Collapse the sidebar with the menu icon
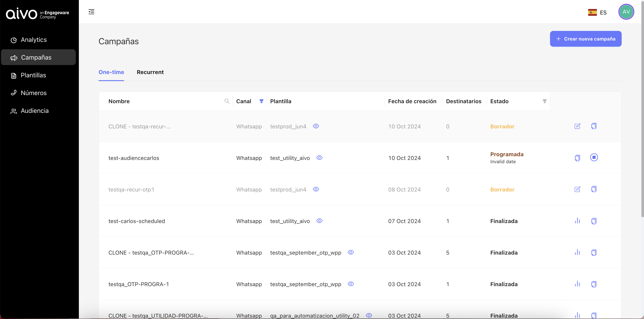 tap(91, 12)
